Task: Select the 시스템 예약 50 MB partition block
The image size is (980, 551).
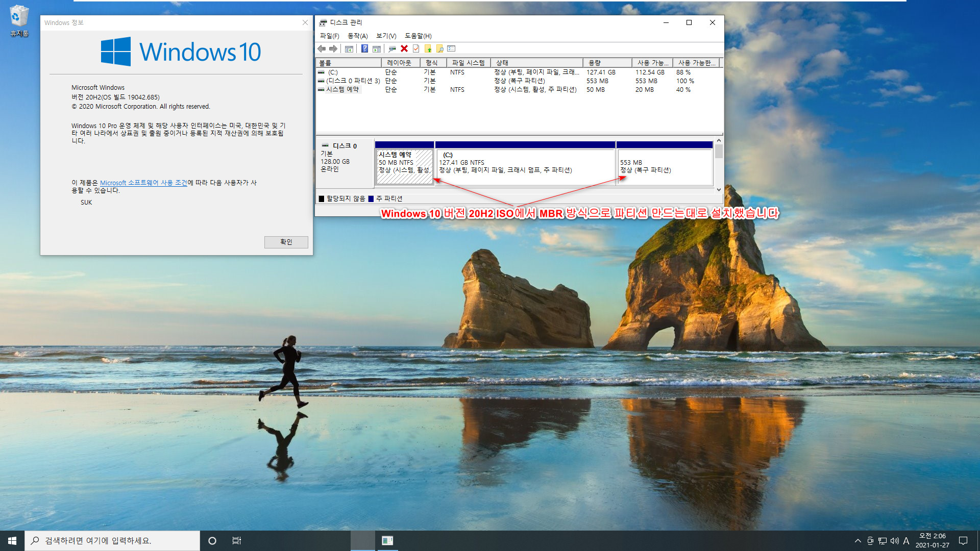Action: [x=404, y=166]
